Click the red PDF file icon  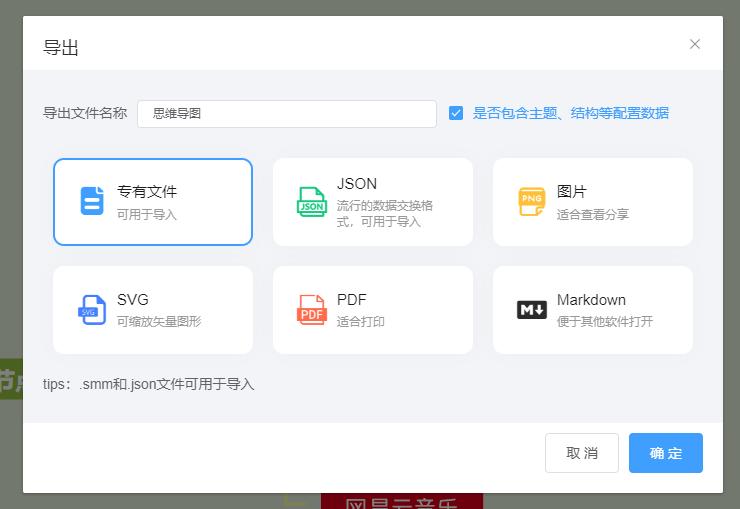coord(311,309)
